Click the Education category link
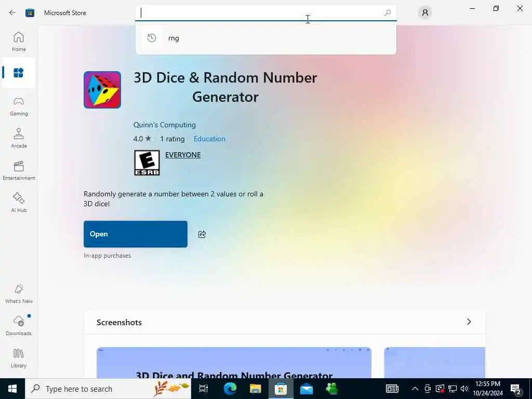The width and height of the screenshot is (532, 399). pos(209,139)
